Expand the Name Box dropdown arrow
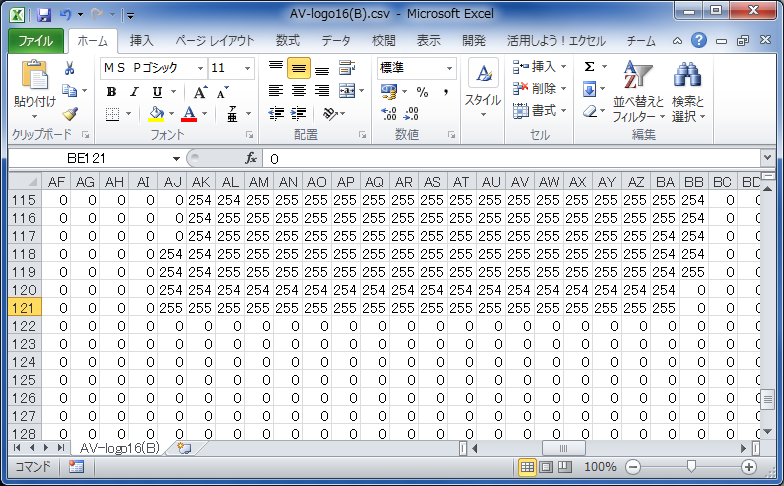 coord(176,158)
